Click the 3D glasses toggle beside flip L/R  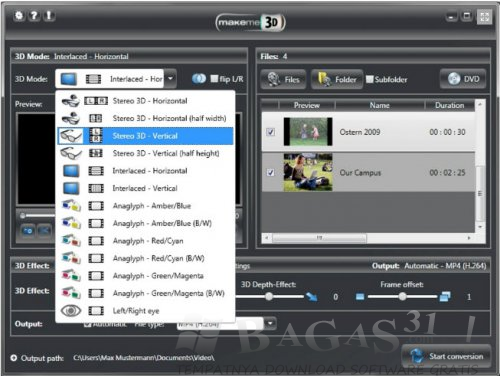[x=199, y=79]
